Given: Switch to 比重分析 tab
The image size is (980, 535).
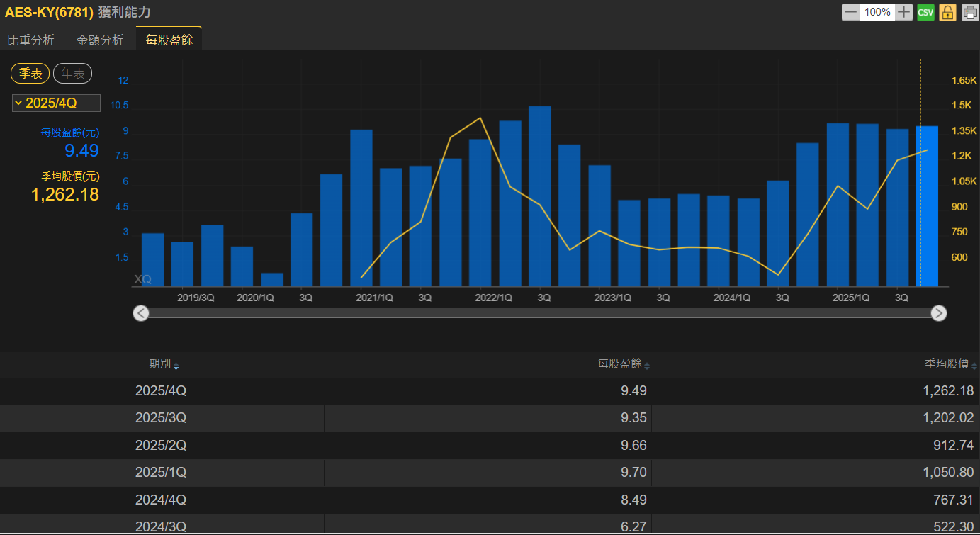Looking at the screenshot, I should [30, 40].
